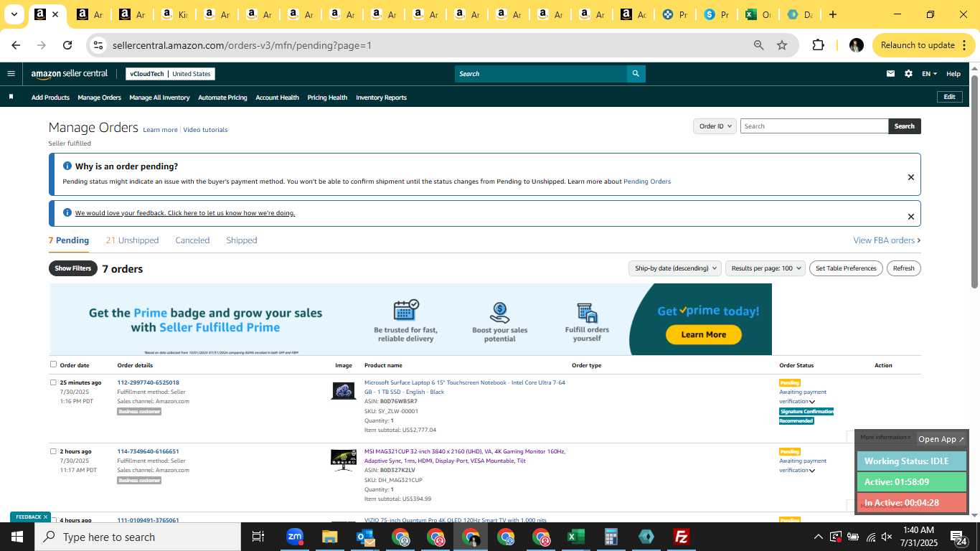
Task: Show hidden system tray icons chevron
Action: [x=818, y=537]
